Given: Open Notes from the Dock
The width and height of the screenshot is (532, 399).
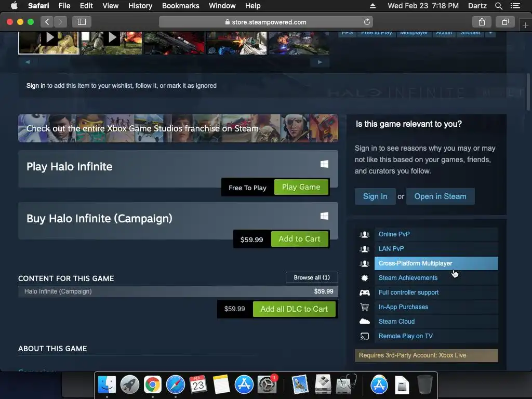Looking at the screenshot, I should (221, 385).
